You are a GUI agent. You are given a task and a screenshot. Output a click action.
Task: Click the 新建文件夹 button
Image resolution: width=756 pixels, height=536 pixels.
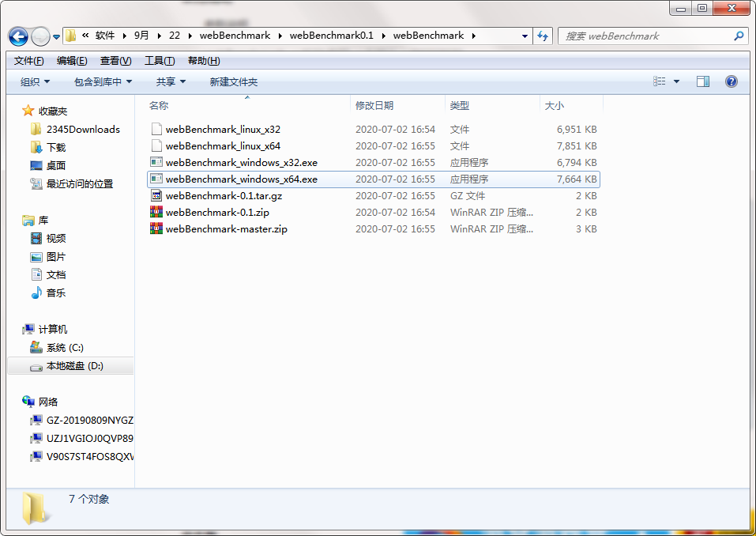233,82
